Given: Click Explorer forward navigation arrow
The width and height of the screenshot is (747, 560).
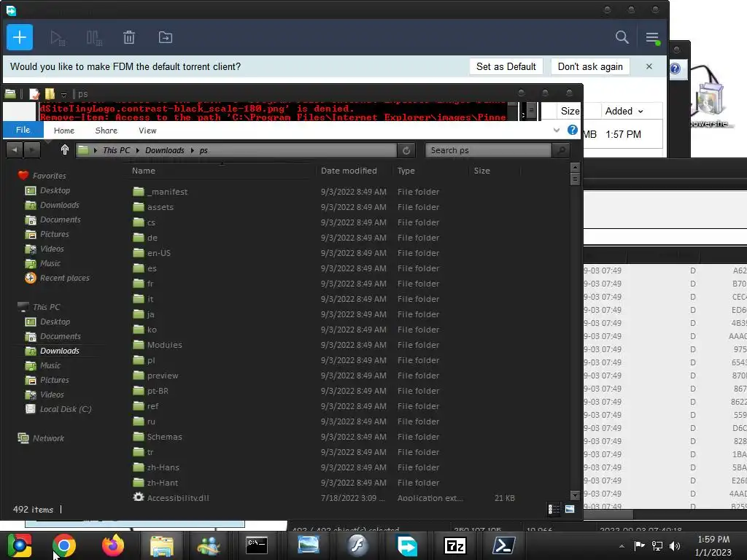Looking at the screenshot, I should (31, 150).
